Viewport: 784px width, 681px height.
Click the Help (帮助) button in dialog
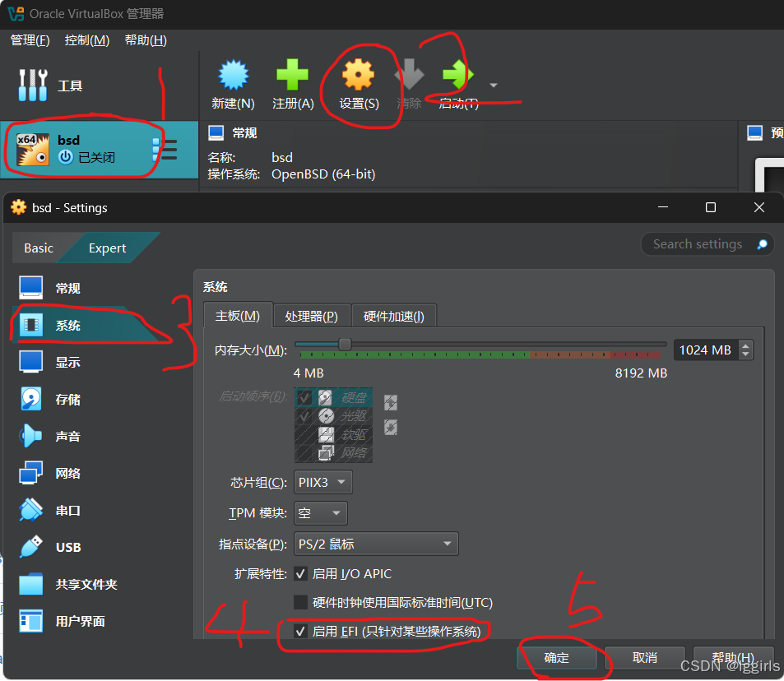tap(733, 657)
